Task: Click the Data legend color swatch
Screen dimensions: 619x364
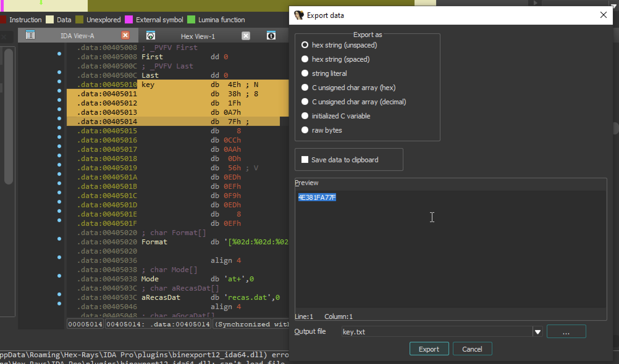Action: click(50, 20)
